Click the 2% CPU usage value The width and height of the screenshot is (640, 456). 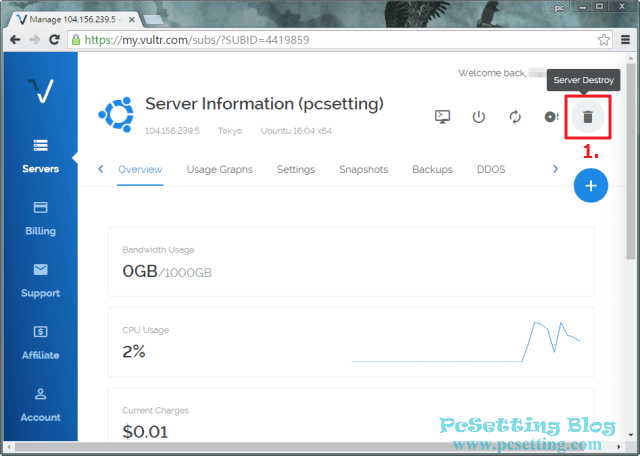(x=134, y=351)
